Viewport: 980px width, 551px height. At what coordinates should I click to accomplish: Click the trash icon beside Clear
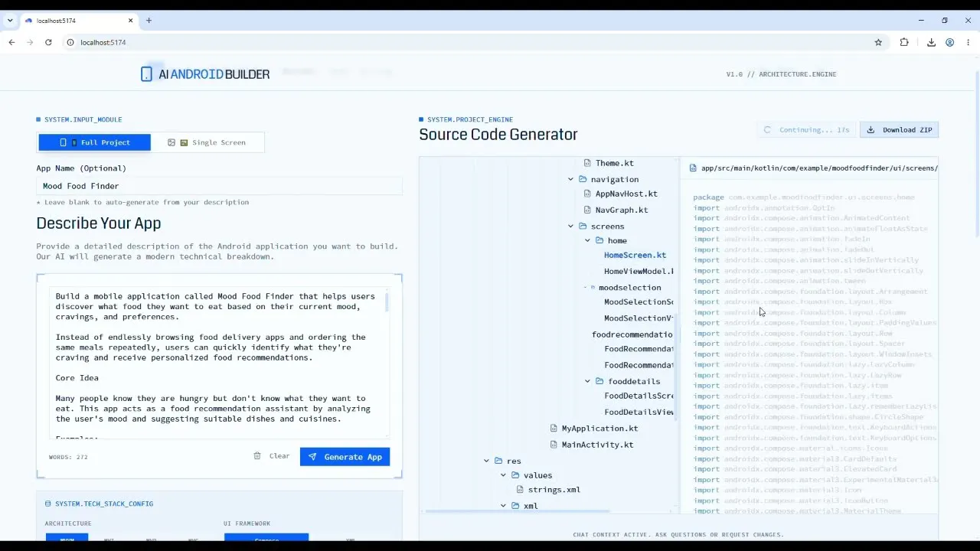point(257,456)
